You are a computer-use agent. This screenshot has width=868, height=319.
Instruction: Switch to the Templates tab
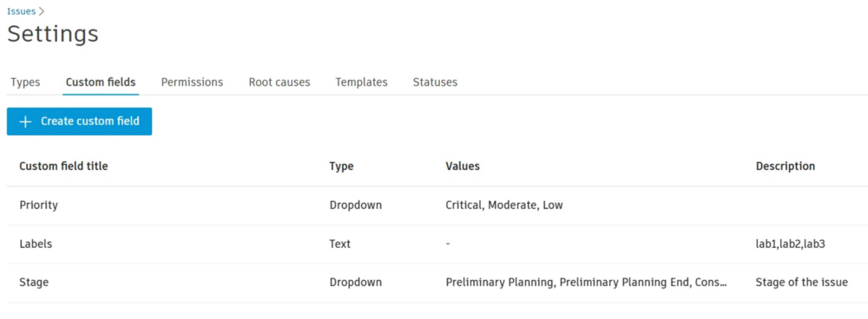point(361,82)
